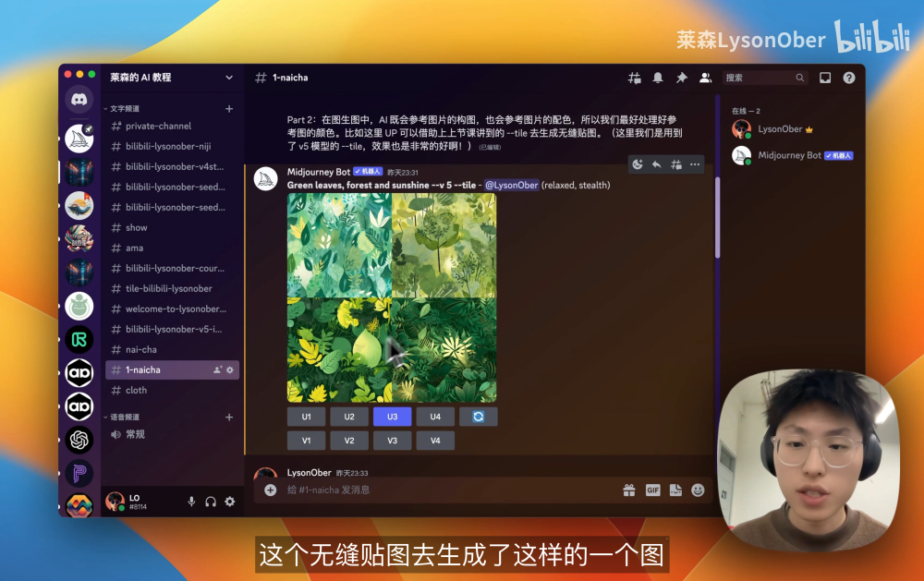Create thread from Midjourney Bot message
924x581 pixels.
pyautogui.click(x=676, y=164)
